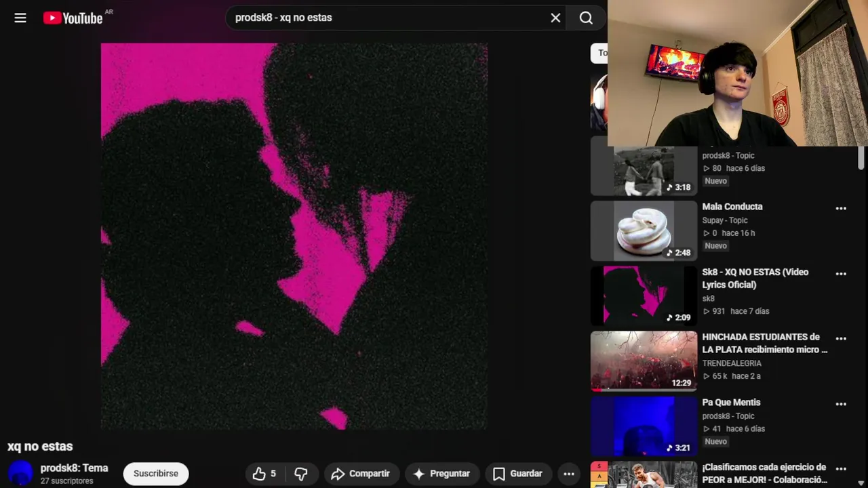The height and width of the screenshot is (488, 868).
Task: Ask about video with Preguntar
Action: click(x=441, y=474)
